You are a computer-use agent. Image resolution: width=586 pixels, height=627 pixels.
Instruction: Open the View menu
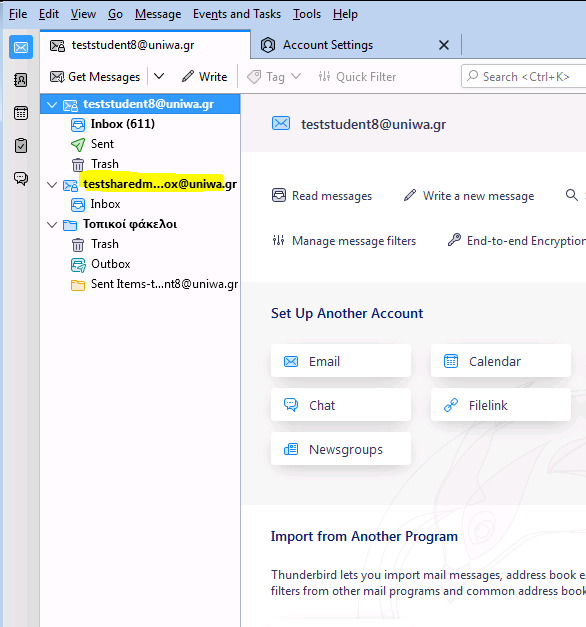click(83, 14)
